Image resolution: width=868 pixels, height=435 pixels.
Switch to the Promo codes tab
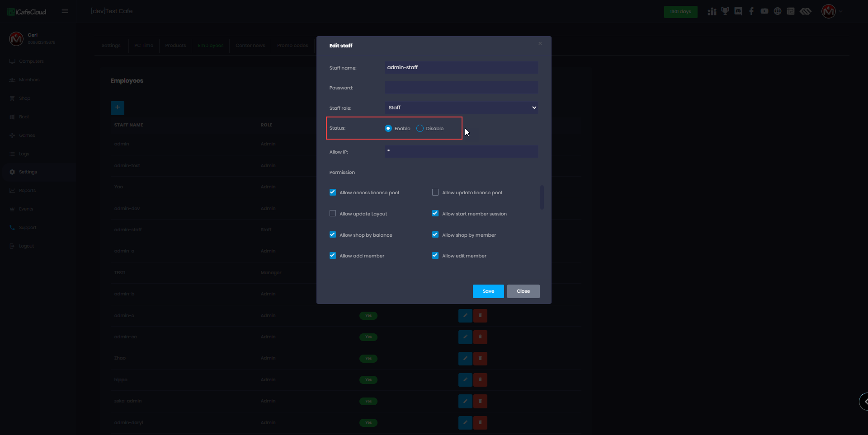click(x=292, y=46)
